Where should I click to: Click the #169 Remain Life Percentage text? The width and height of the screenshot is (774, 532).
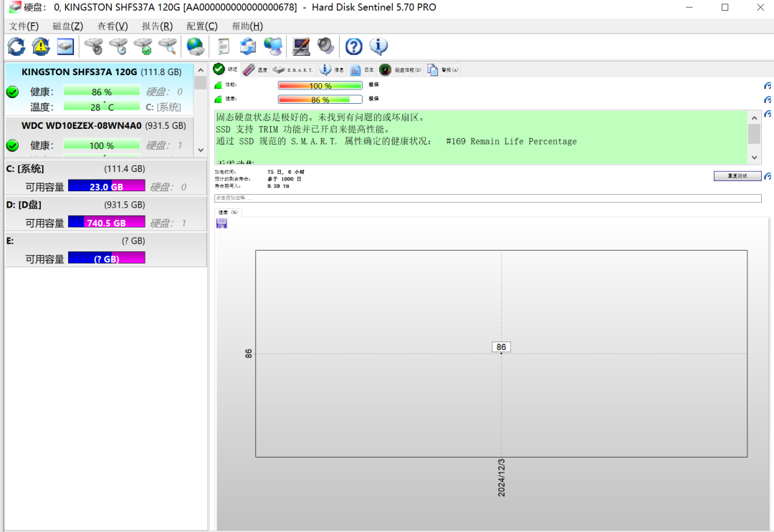point(511,142)
